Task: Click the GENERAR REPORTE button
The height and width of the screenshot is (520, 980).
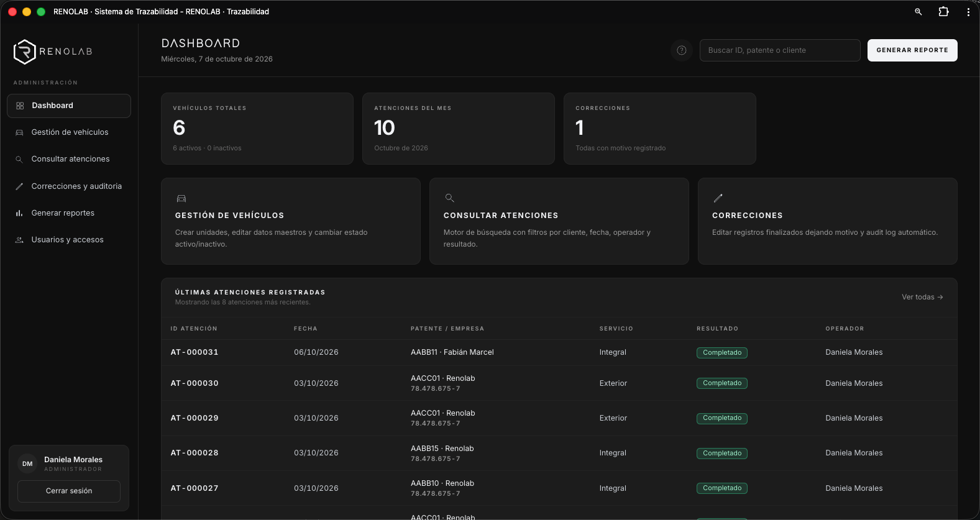Action: pyautogui.click(x=912, y=50)
